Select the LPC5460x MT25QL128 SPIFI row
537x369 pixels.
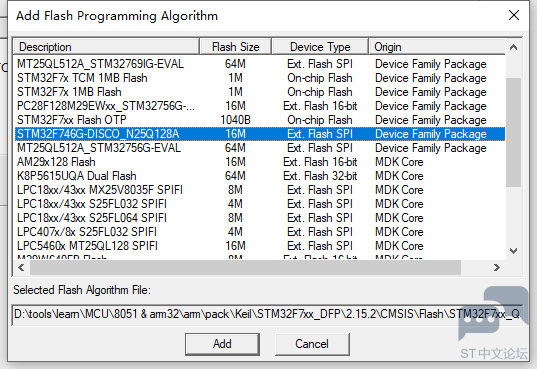coord(260,246)
